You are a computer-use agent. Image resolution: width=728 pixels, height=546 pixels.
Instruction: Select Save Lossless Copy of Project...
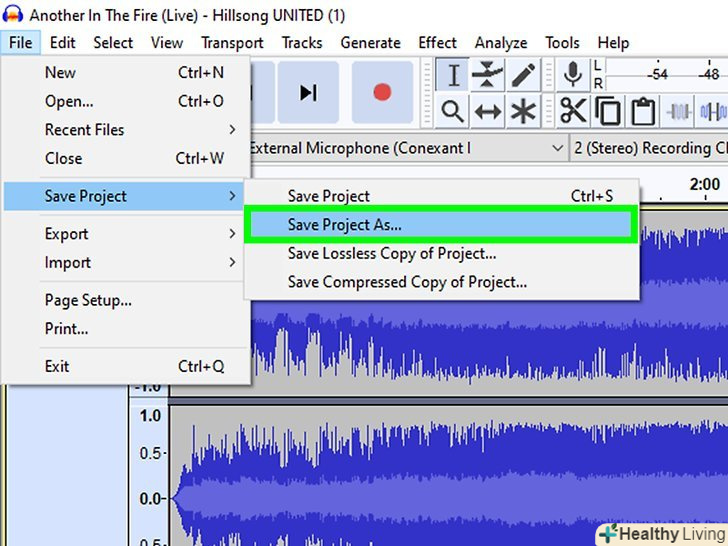392,254
